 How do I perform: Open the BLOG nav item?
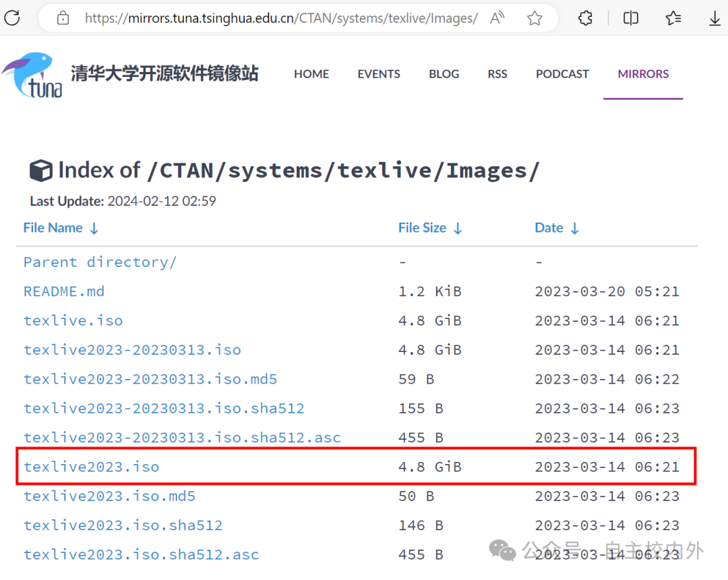[444, 74]
